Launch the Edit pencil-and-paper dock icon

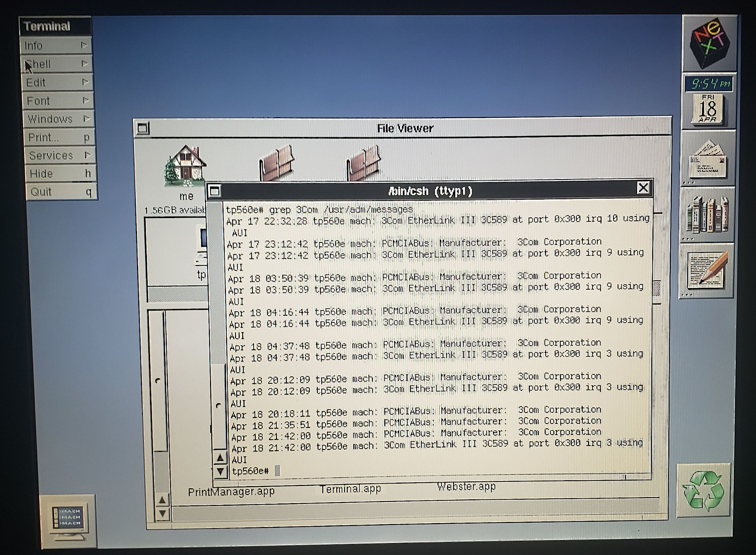click(x=707, y=271)
